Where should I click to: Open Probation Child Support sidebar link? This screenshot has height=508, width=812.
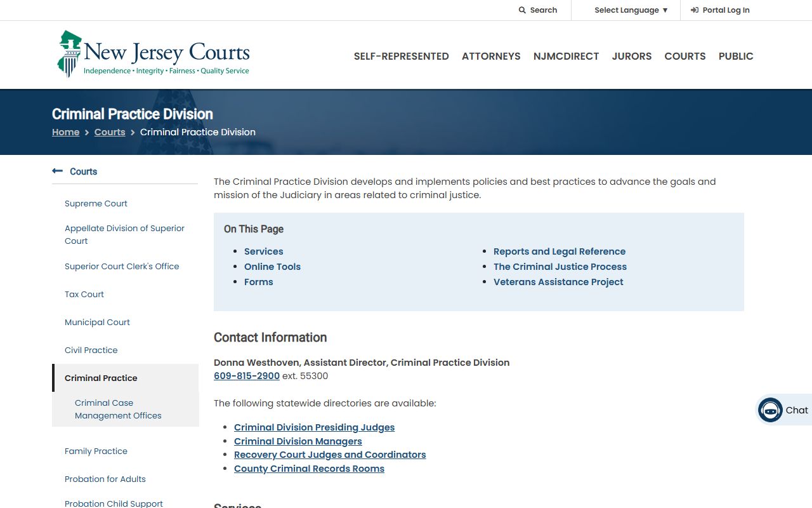point(114,504)
